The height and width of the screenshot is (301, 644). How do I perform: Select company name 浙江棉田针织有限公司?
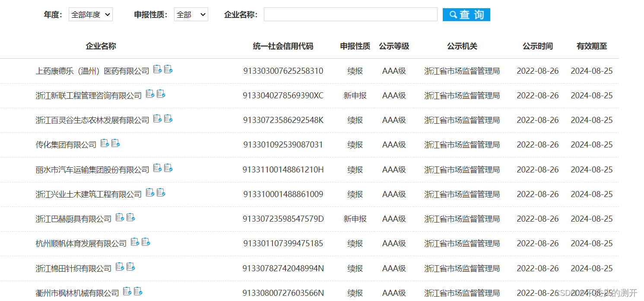73,269
